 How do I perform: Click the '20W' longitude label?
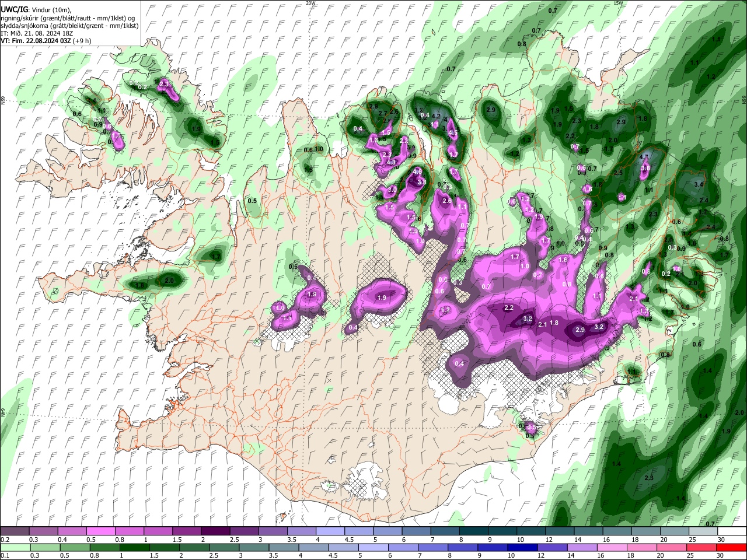pos(310,3)
